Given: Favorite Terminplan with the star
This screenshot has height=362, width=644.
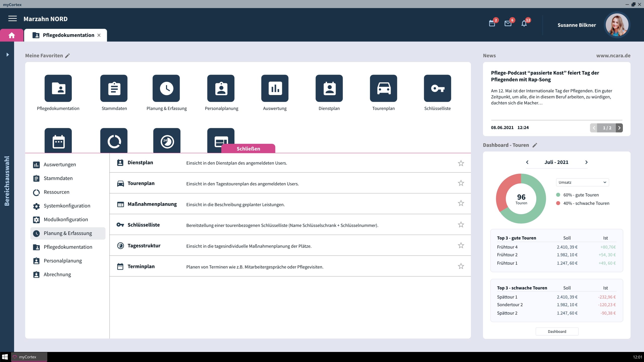Looking at the screenshot, I should click(461, 266).
